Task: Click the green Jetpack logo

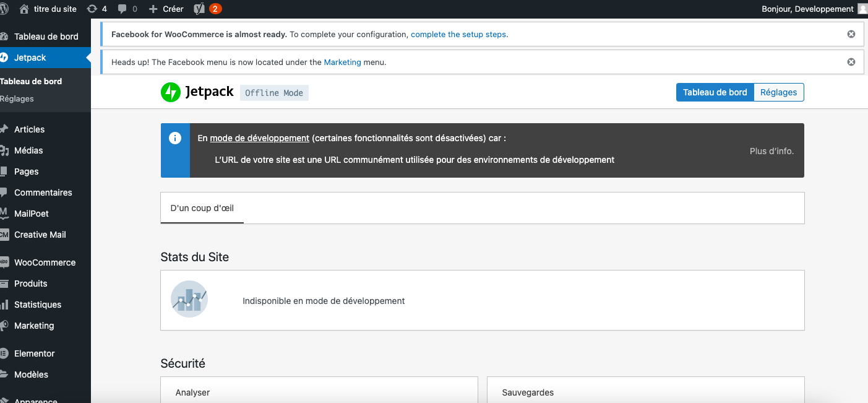Action: (170, 92)
